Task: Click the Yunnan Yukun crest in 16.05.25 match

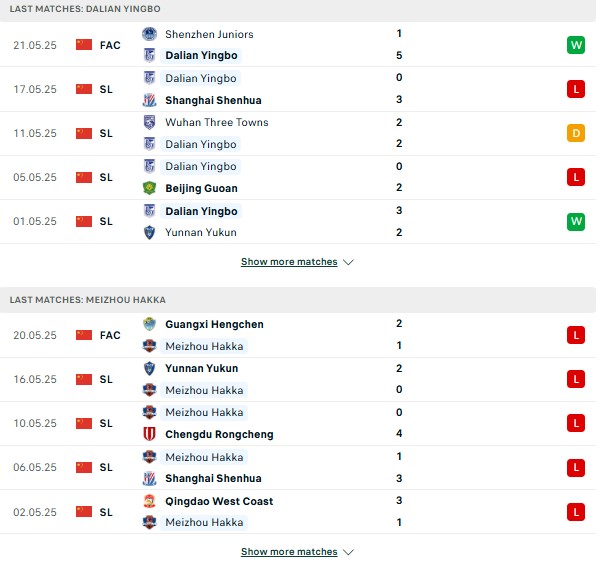Action: pos(149,368)
